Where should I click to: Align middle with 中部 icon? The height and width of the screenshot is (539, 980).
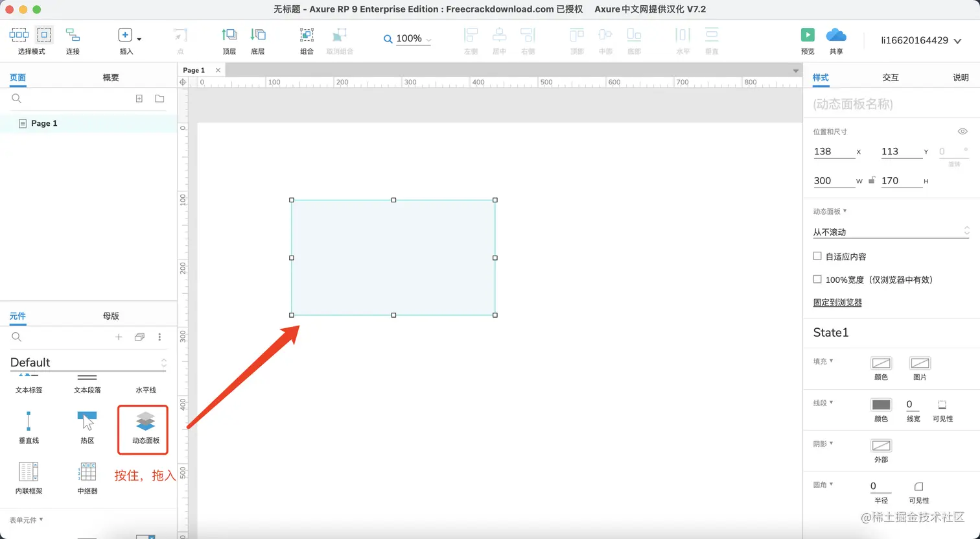click(605, 35)
